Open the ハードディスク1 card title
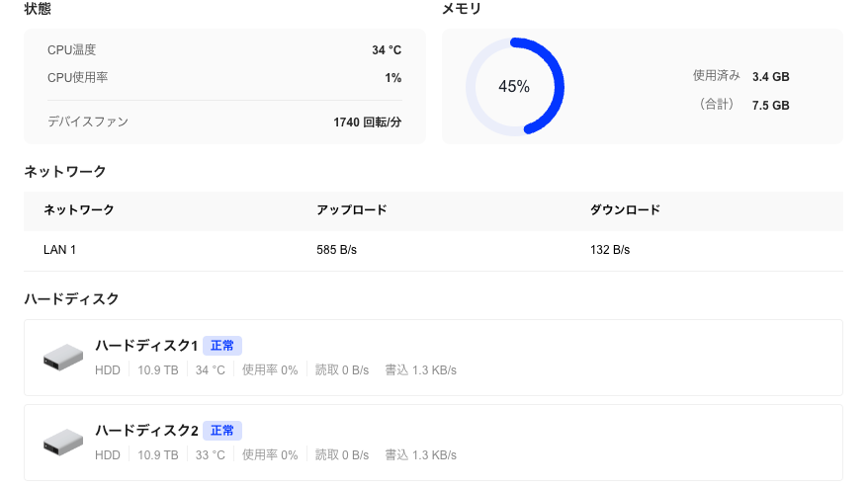 coord(146,346)
